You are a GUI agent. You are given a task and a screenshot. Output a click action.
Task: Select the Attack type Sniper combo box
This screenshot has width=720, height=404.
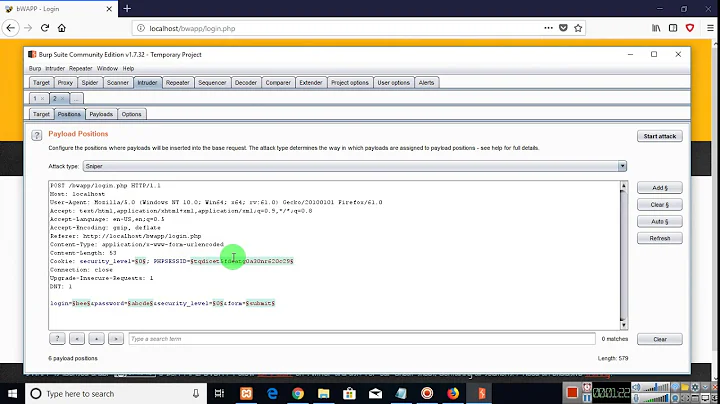click(x=354, y=166)
